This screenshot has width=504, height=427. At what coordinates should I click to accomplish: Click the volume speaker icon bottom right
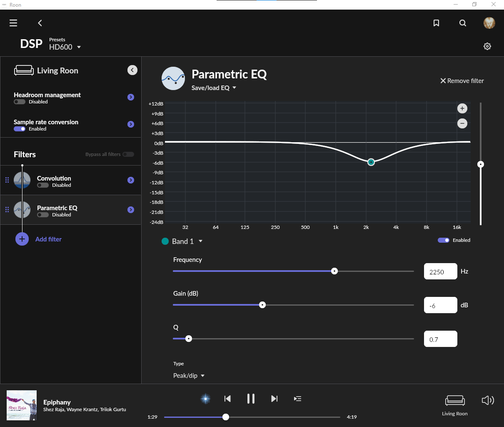point(488,400)
